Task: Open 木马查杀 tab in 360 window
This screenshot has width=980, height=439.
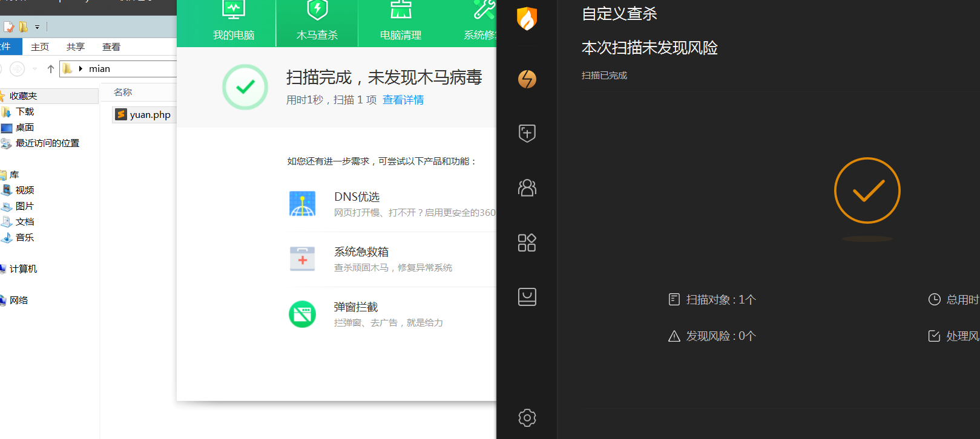Action: [317, 23]
